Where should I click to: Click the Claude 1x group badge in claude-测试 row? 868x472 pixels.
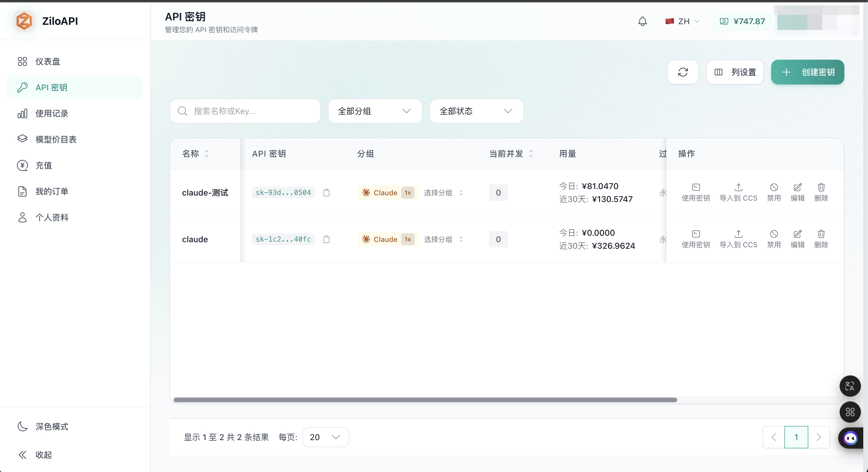388,193
